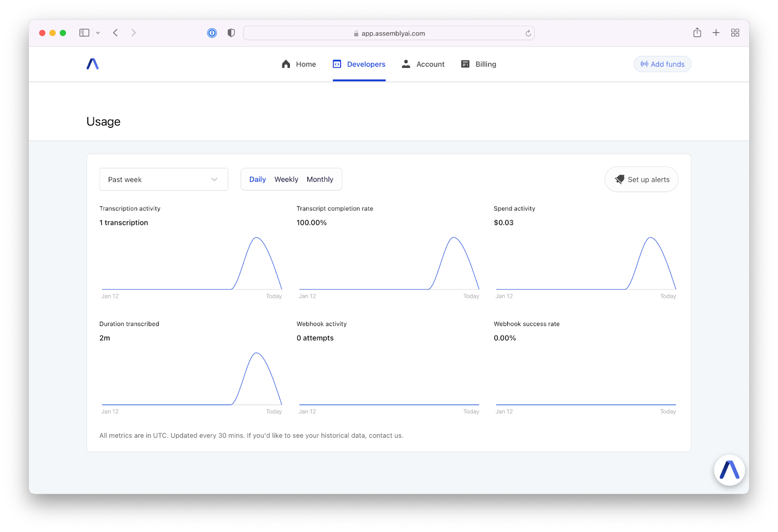Click the Transcript completion rate label
Image resolution: width=778 pixels, height=532 pixels.
tap(335, 208)
